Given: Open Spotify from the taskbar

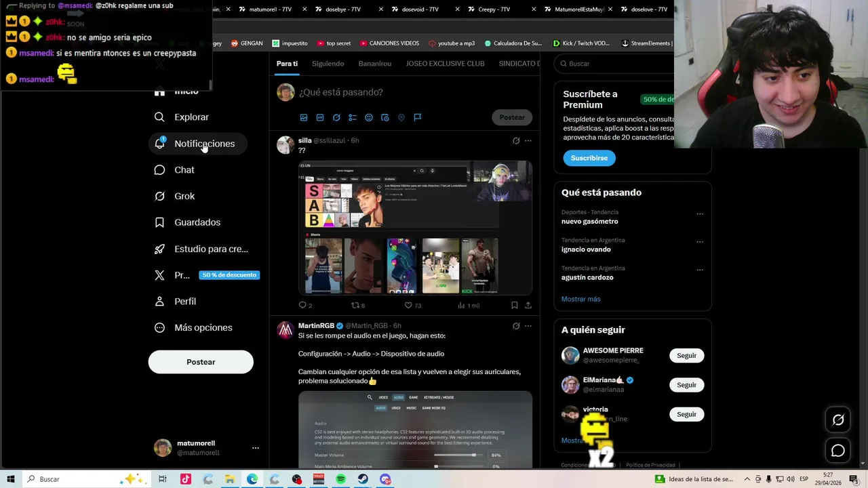Looking at the screenshot, I should point(341,479).
